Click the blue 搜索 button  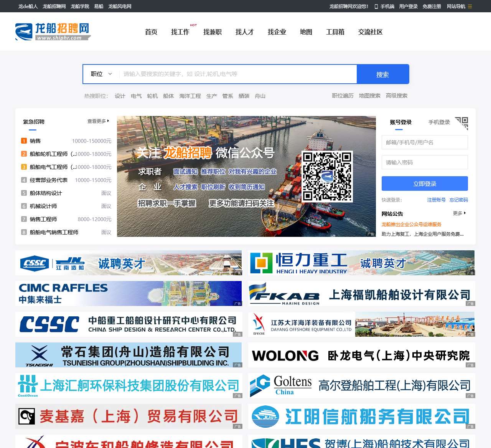(x=383, y=74)
